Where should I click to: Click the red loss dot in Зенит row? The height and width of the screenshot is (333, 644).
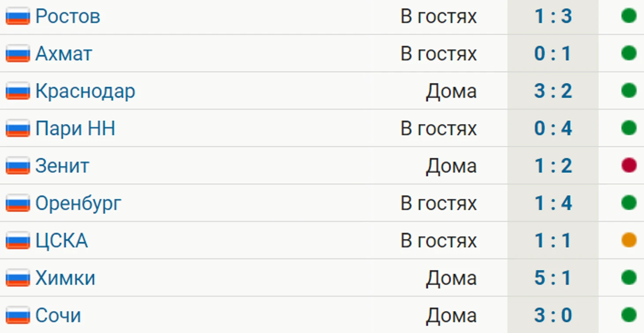click(629, 165)
